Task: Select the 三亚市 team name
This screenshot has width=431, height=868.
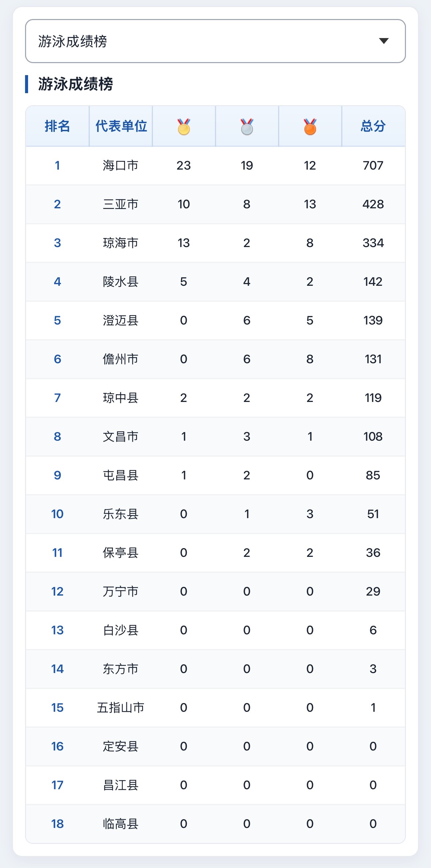Action: [x=120, y=204]
